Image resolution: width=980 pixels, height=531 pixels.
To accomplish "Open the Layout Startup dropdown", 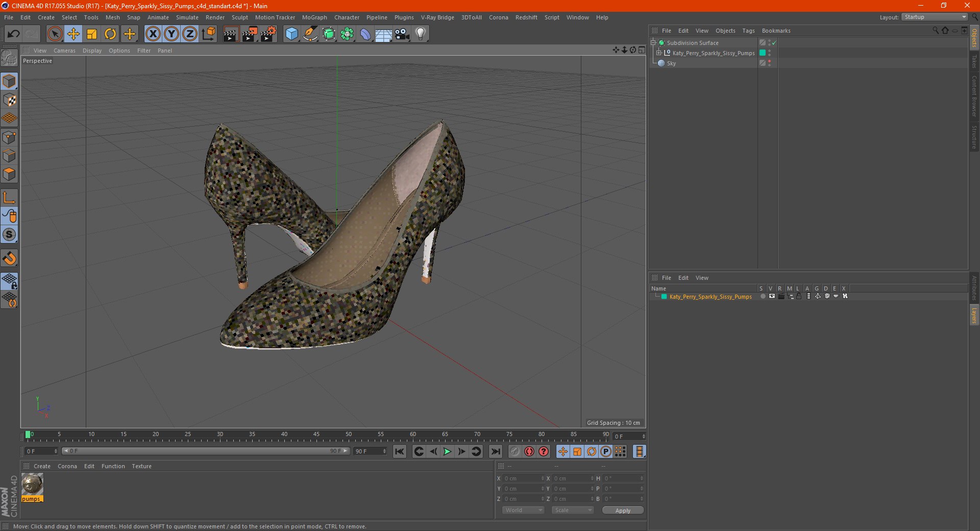I will tap(935, 17).
